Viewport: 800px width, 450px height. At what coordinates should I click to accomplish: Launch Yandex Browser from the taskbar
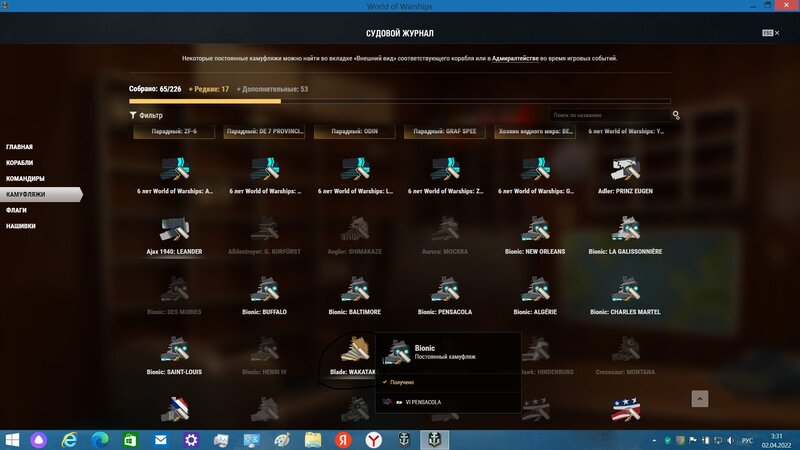[x=373, y=440]
